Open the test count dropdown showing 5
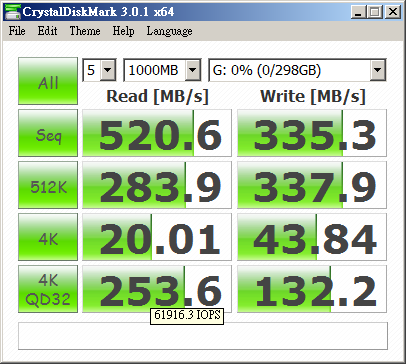Viewport: 406px width, 364px height. pos(99,70)
